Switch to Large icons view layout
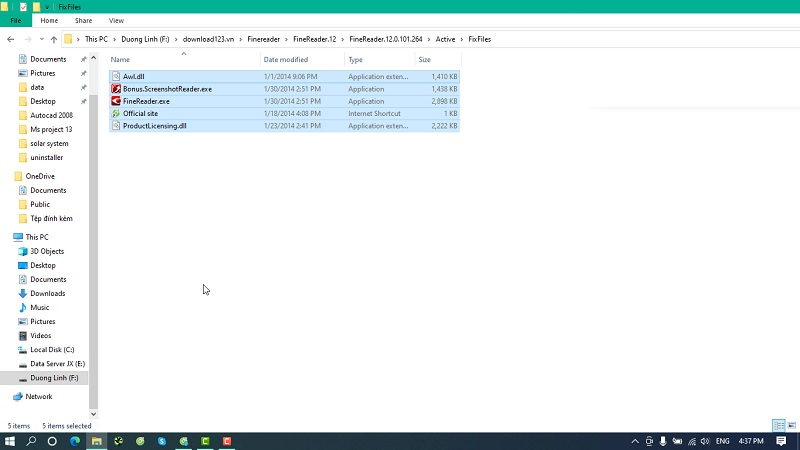800x450 pixels. pos(792,425)
